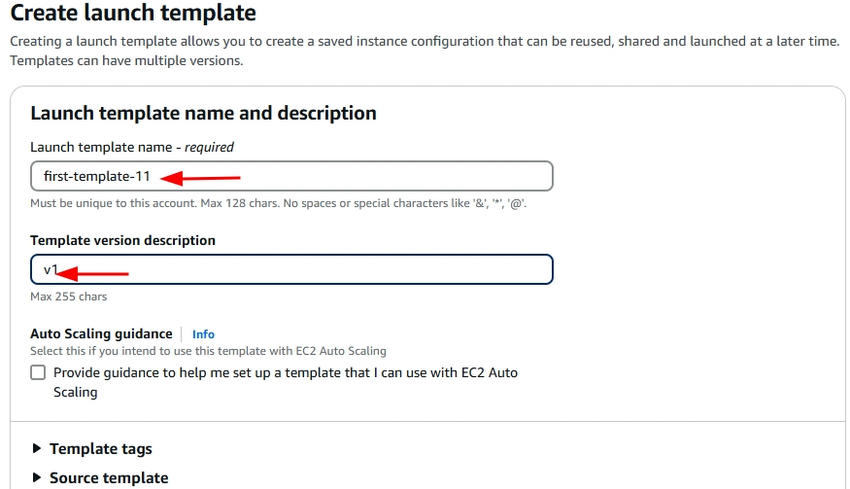This screenshot has height=489, width=850.
Task: Open the Info link for Auto Scaling guidance
Action: pyautogui.click(x=203, y=334)
